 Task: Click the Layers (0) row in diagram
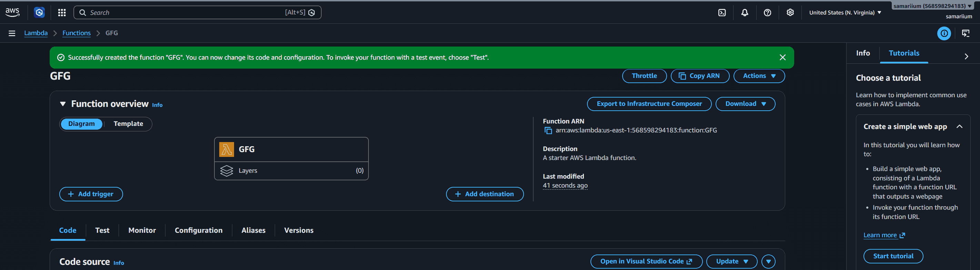(x=291, y=171)
